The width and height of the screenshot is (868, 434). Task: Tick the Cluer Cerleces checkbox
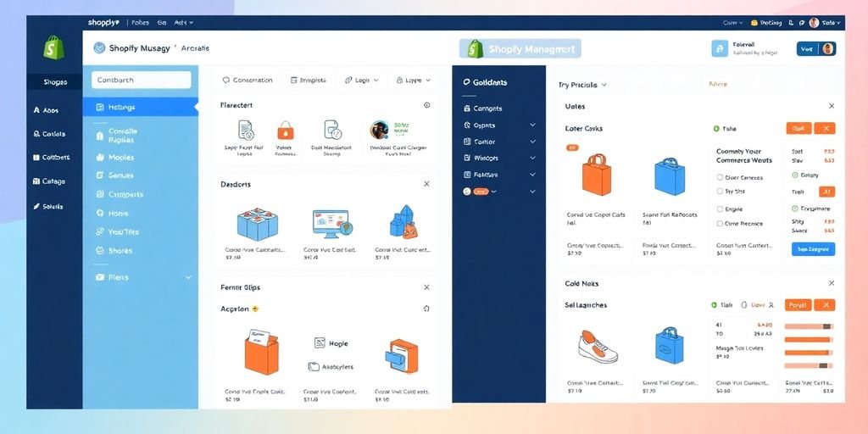tap(721, 178)
